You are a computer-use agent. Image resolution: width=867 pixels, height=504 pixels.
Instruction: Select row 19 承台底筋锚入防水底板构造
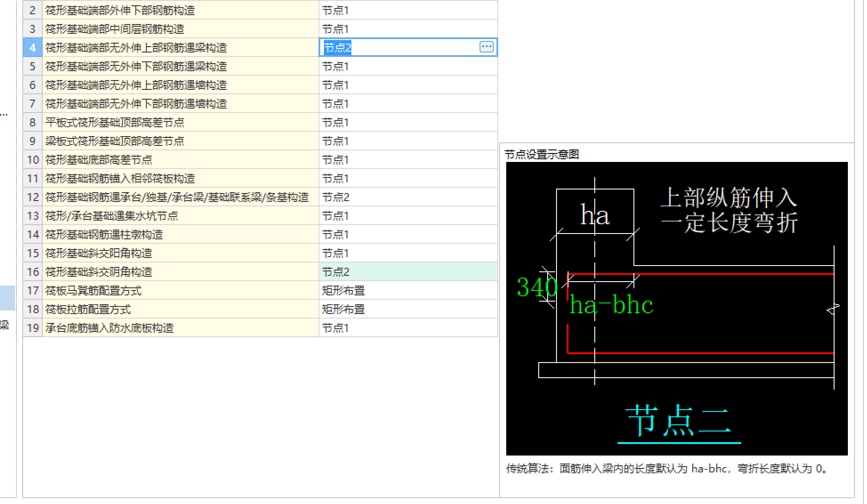coord(181,327)
